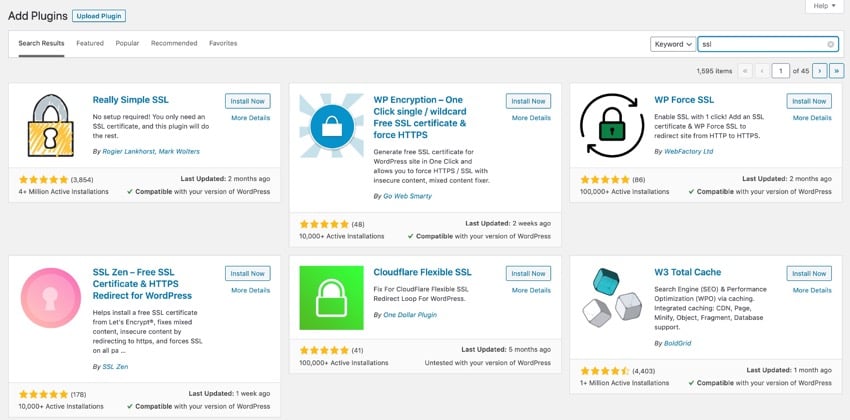Open the Keyword search type dropdown
This screenshot has height=420, width=850.
tap(673, 44)
